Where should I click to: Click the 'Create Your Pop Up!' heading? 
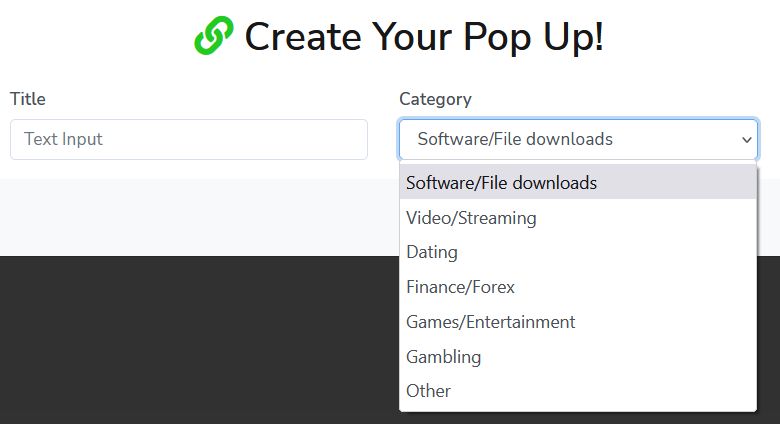click(x=424, y=38)
